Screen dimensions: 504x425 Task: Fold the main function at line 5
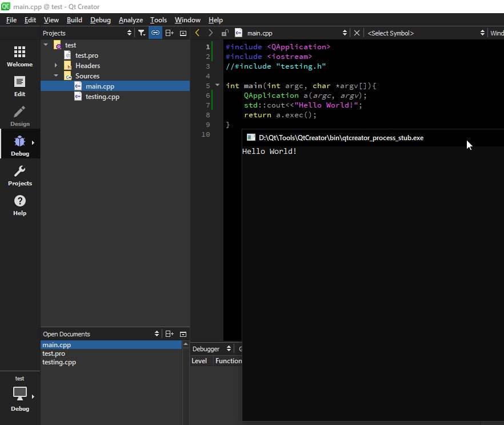coord(217,85)
